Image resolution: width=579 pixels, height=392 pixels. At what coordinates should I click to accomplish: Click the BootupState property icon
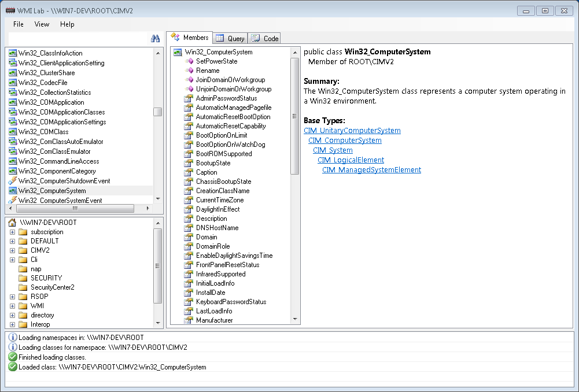(x=189, y=163)
